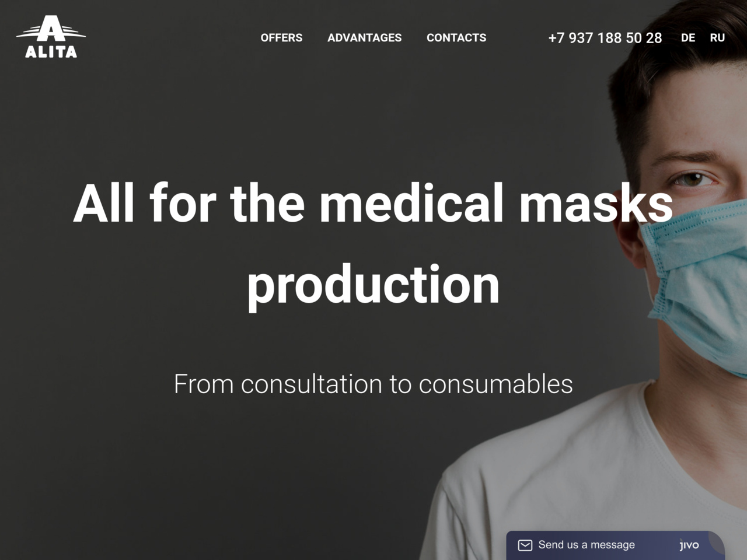Screen dimensions: 747x560
Task: Click the man's white t-shirt in photo
Action: click(x=584, y=478)
